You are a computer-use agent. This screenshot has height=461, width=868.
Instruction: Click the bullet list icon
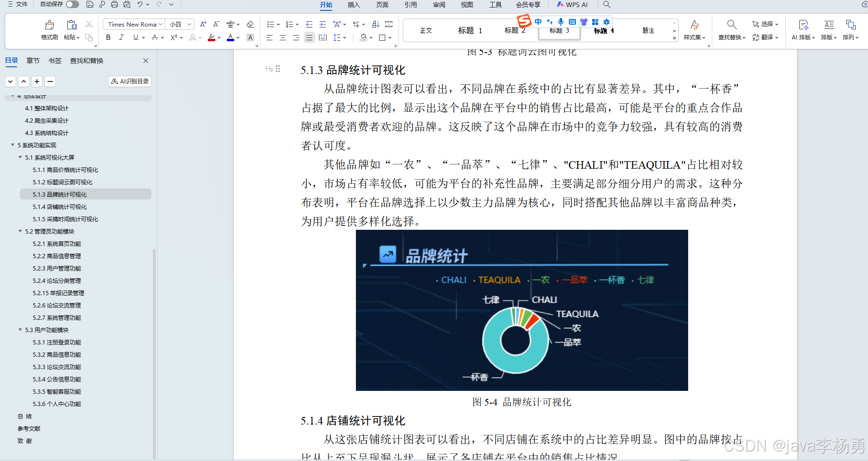pos(271,24)
